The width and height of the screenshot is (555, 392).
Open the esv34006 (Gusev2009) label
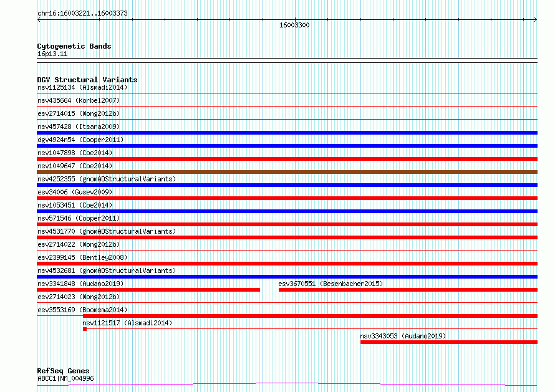click(x=75, y=192)
